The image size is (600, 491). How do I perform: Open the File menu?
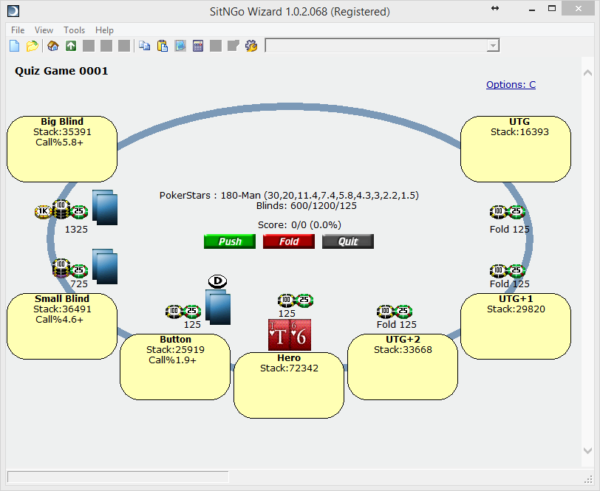20,30
